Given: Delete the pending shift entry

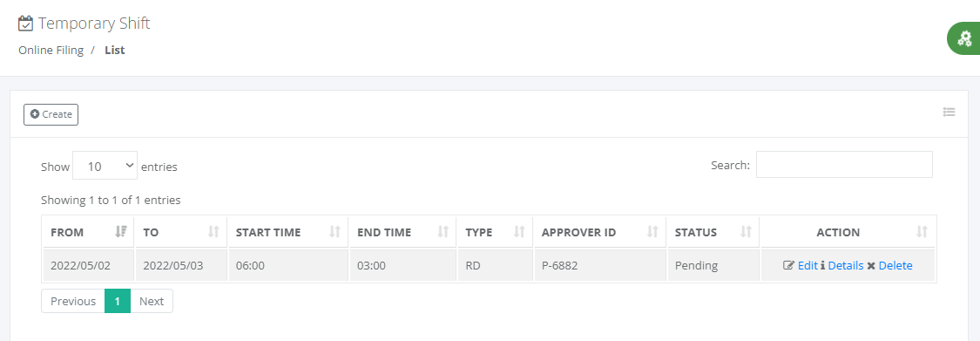Looking at the screenshot, I should point(889,265).
